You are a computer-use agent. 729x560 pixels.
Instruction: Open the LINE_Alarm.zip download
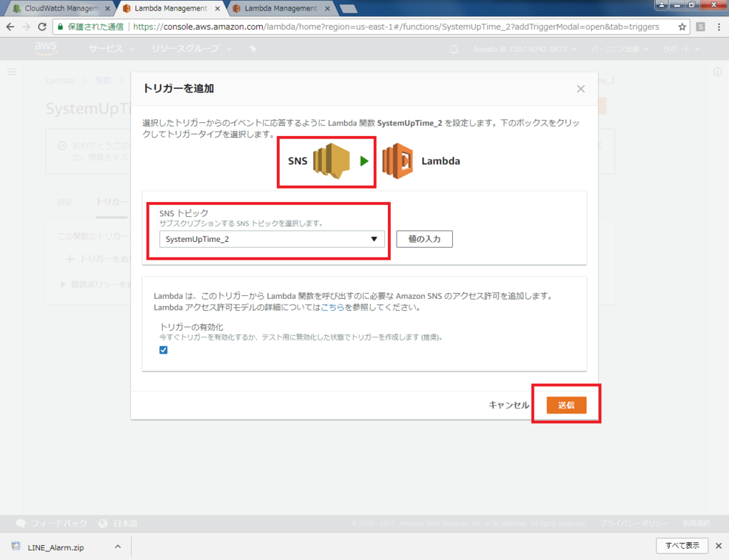(x=56, y=547)
